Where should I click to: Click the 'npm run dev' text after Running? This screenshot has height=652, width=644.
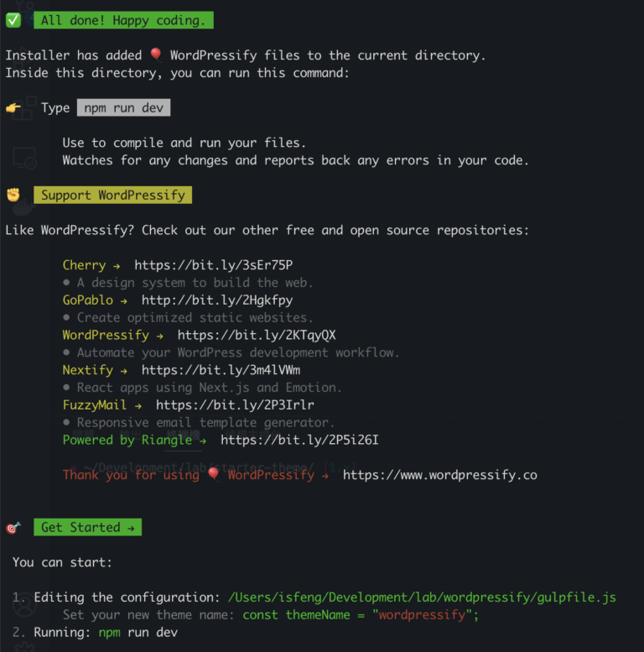tap(138, 633)
